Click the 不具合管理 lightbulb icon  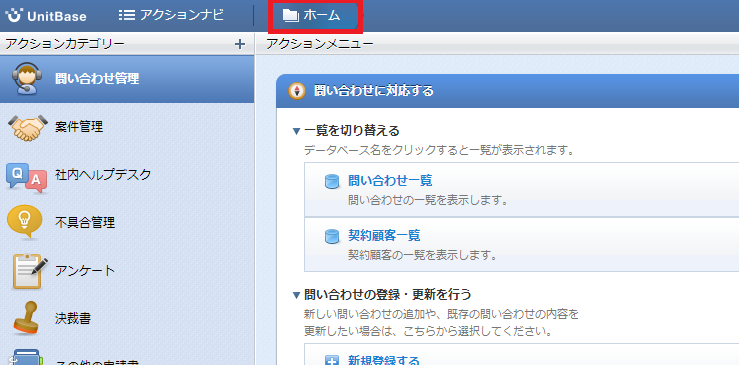point(24,222)
